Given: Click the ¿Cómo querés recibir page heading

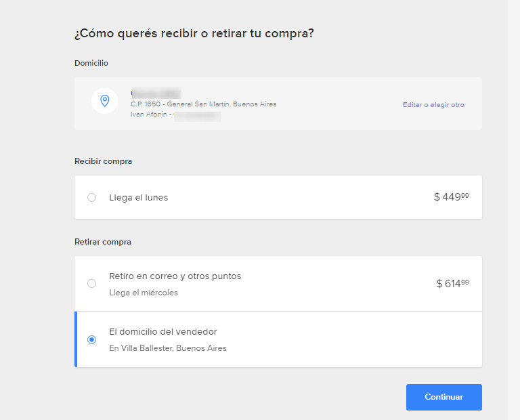Looking at the screenshot, I should [x=194, y=33].
